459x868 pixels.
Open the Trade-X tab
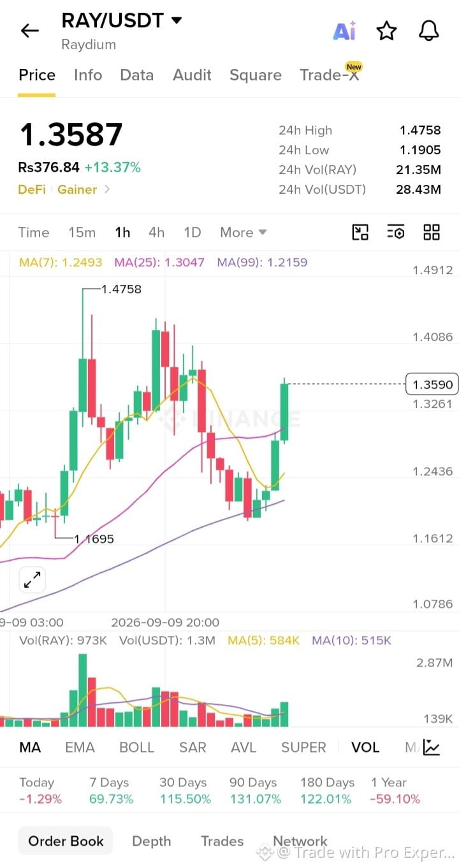(330, 74)
